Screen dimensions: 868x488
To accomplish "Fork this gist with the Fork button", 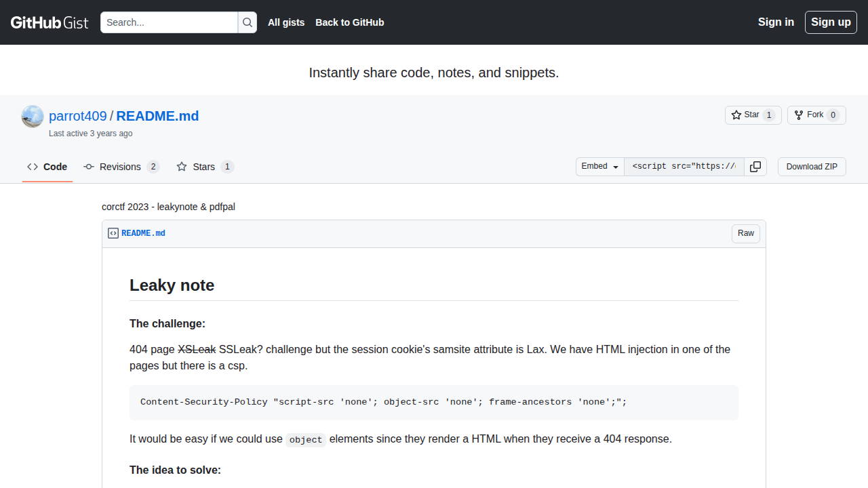I will click(x=816, y=115).
